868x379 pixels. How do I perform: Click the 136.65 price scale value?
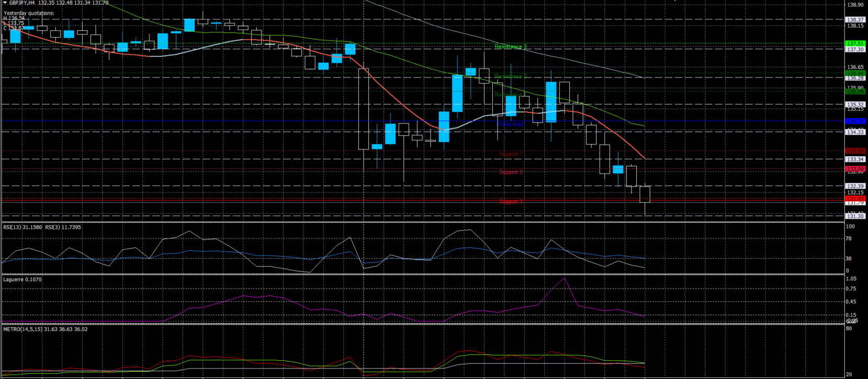855,67
